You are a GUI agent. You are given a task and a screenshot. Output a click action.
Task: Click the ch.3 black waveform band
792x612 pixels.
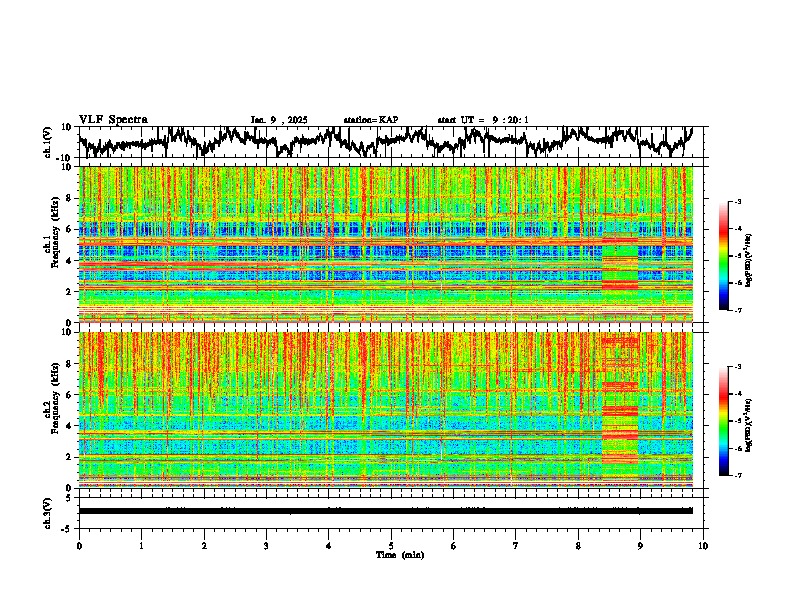[385, 511]
